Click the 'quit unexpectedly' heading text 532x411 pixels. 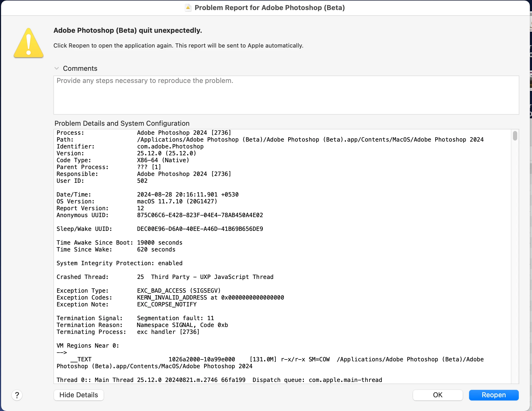tap(128, 30)
